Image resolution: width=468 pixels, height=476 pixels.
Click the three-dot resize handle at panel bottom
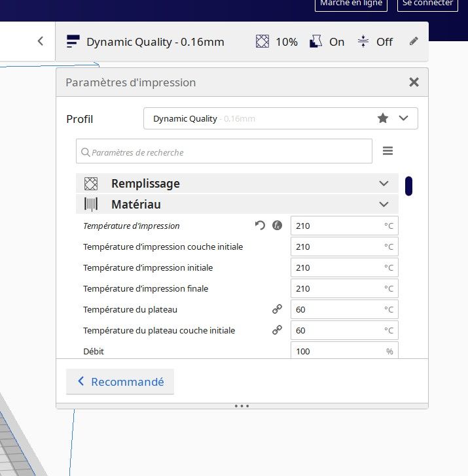[x=242, y=406]
